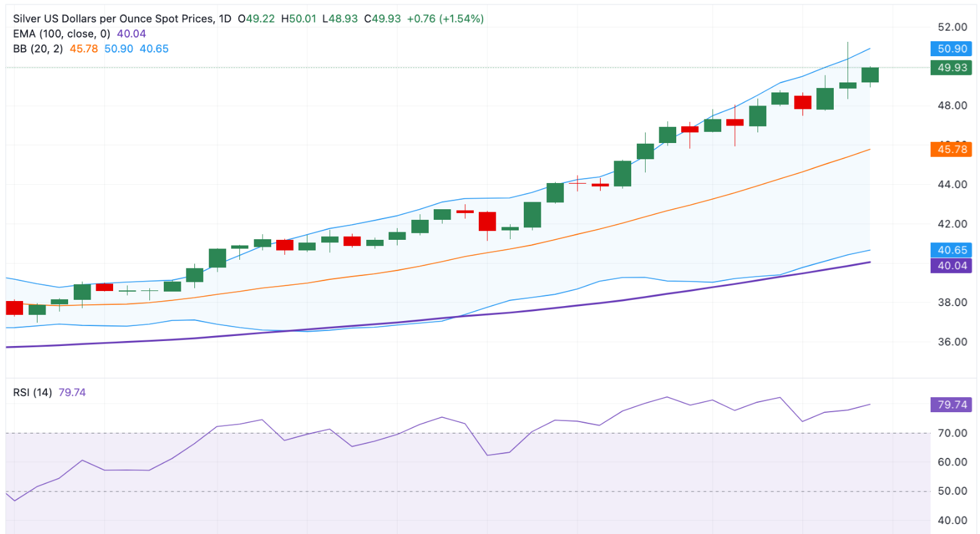Click the 40.00 RSI axis level label
Image resolution: width=980 pixels, height=534 pixels.
point(952,520)
